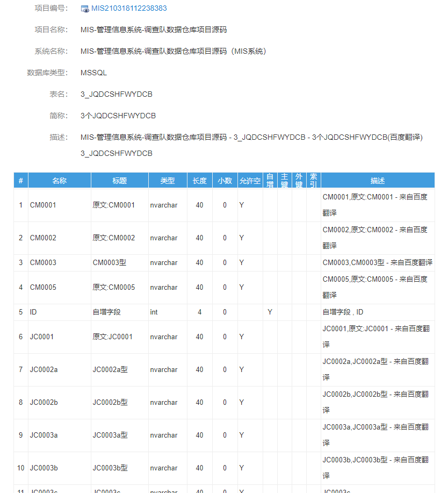Click row number 10 cell

tap(21, 468)
